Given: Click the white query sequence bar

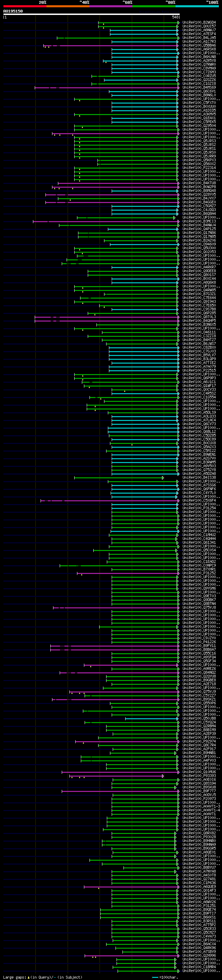Looking at the screenshot, I should [x=92, y=15].
